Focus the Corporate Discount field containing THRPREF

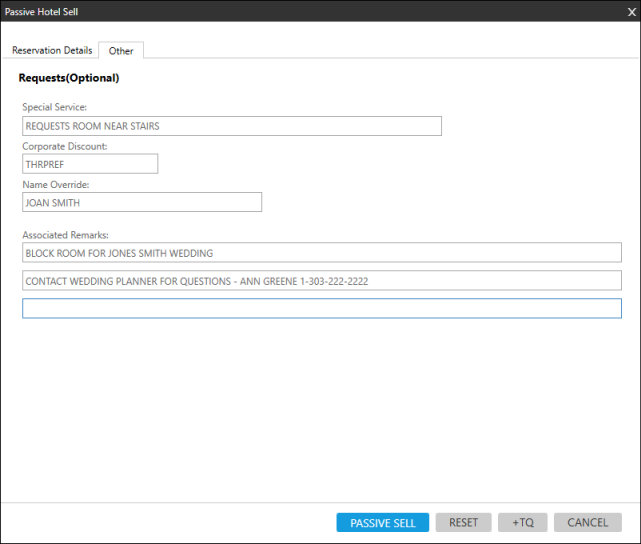pos(90,164)
